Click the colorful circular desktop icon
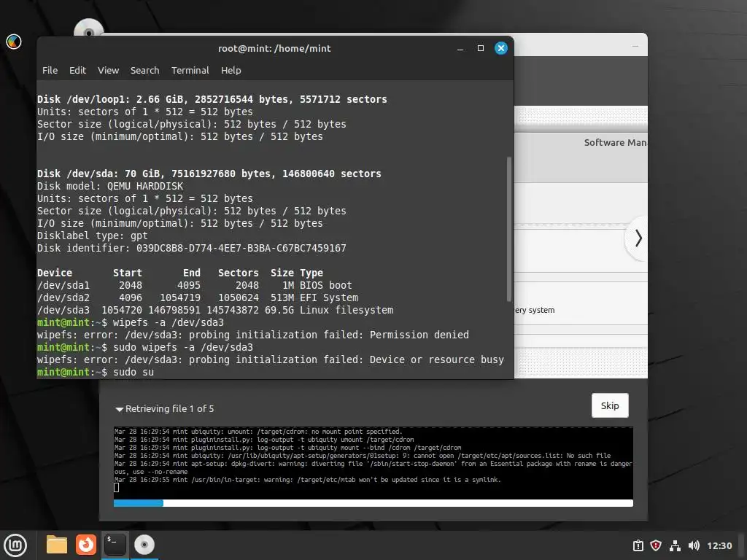This screenshot has height=560, width=747. pos(14,42)
